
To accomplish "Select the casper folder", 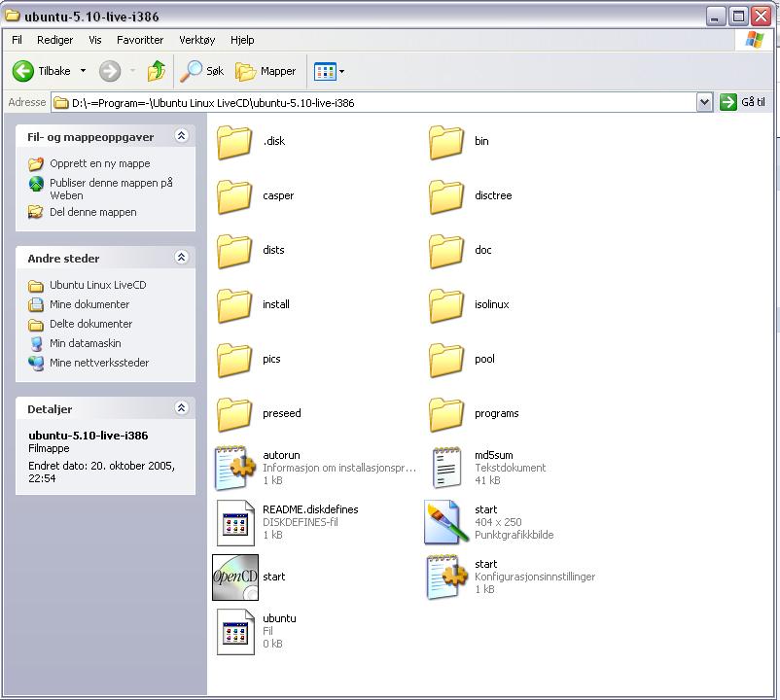I will click(x=256, y=195).
